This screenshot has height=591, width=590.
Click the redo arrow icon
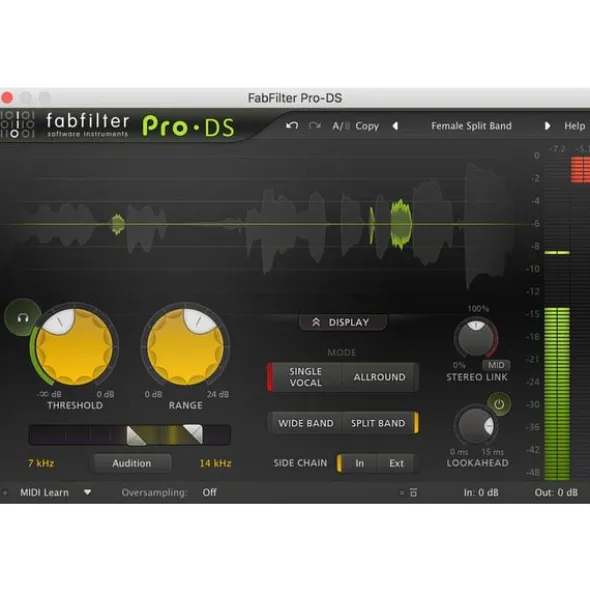point(314,126)
